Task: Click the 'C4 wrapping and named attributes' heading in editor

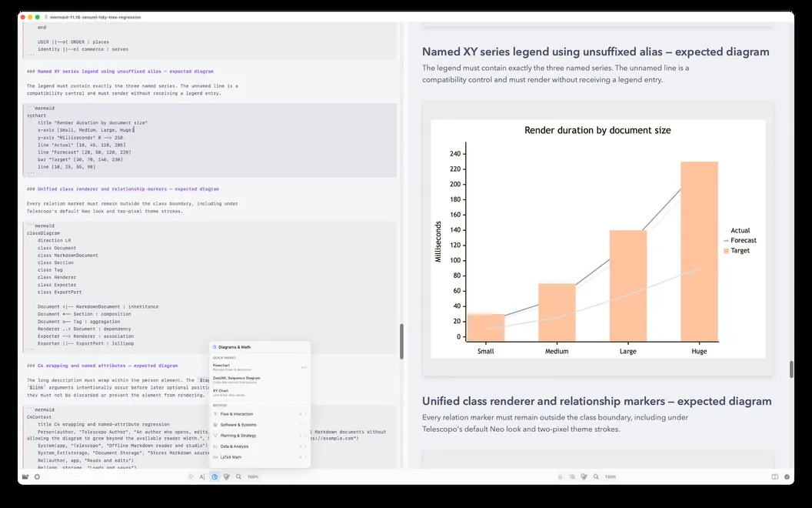Action: 107,366
